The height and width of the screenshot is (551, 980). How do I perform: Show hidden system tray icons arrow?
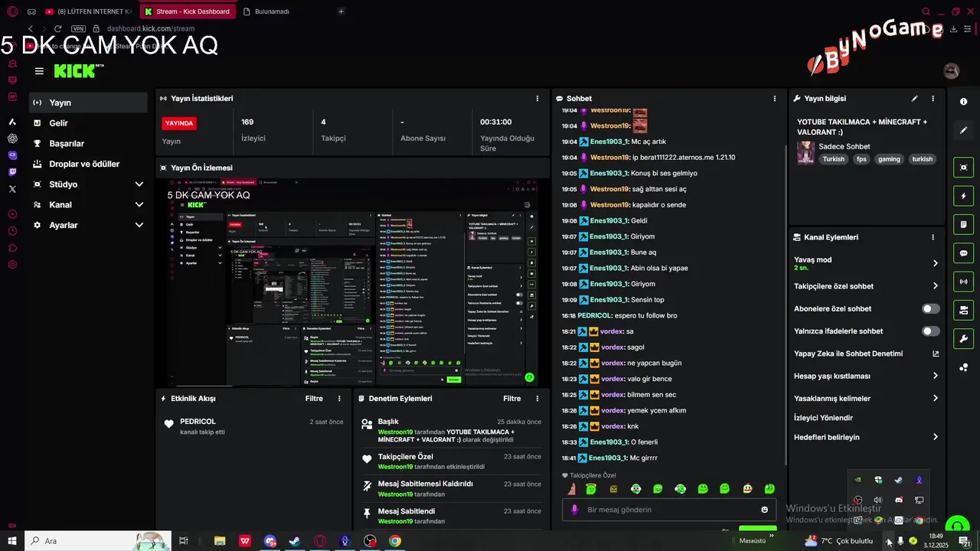coord(888,541)
